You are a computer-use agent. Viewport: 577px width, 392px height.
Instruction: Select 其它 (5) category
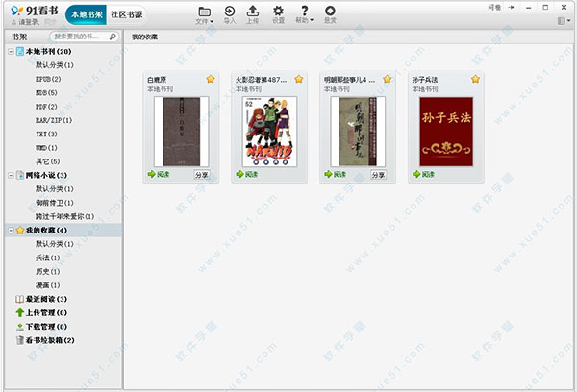(x=48, y=161)
